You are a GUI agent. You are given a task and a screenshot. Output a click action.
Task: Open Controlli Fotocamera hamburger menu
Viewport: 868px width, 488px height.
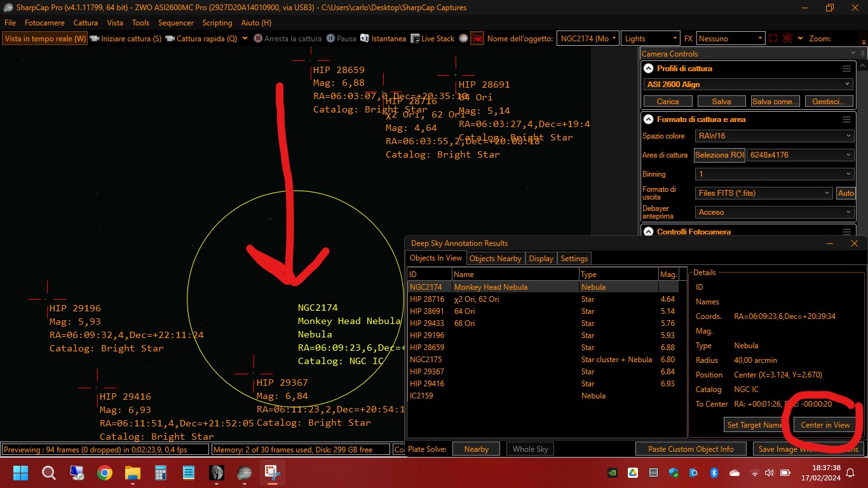click(846, 232)
